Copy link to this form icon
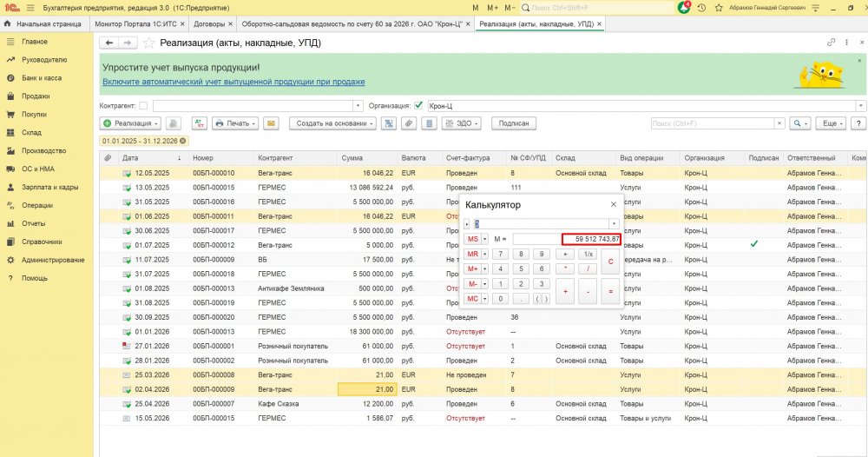868x457 pixels. pos(831,42)
